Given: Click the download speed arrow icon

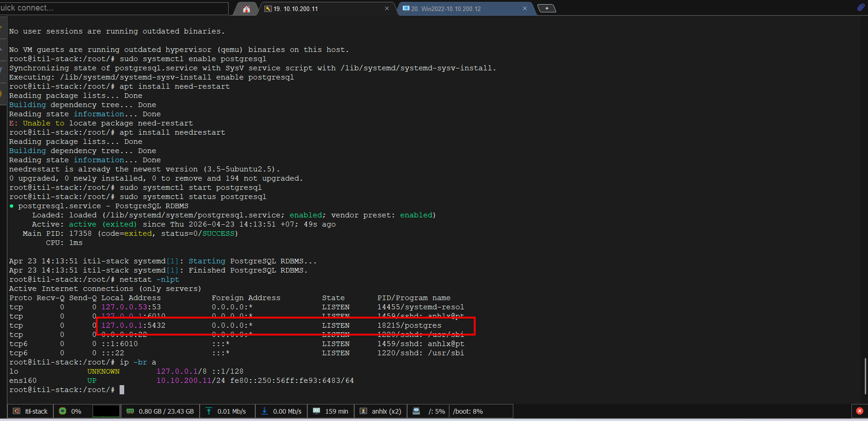Looking at the screenshot, I should (264, 411).
